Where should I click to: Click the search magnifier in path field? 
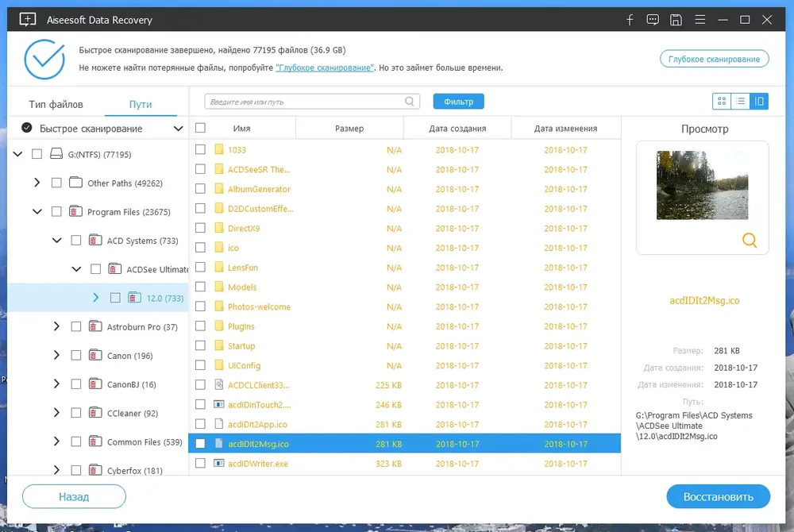coord(409,101)
